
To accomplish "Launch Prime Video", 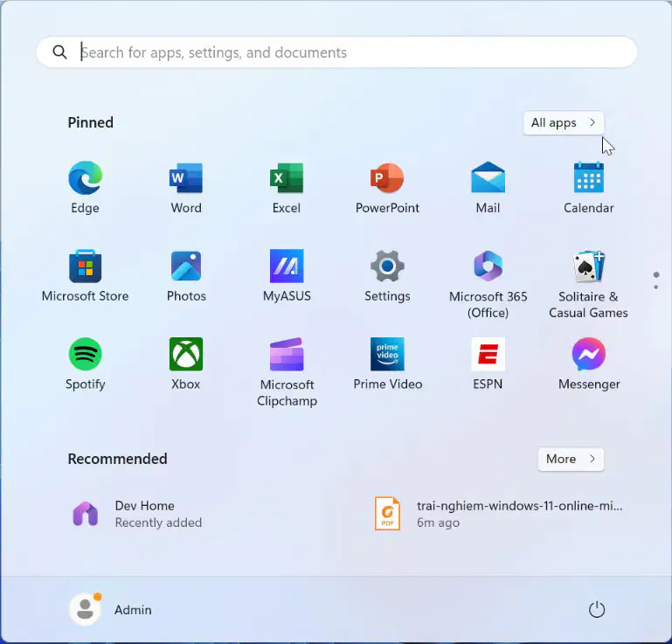I will click(x=387, y=364).
